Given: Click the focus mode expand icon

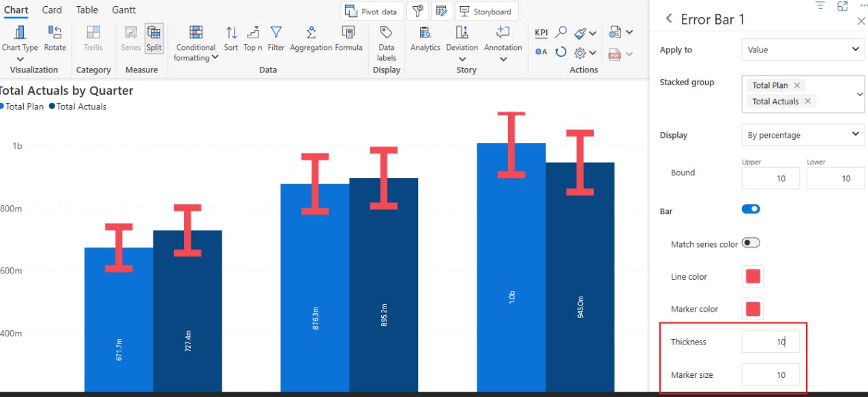Looking at the screenshot, I should 842,5.
